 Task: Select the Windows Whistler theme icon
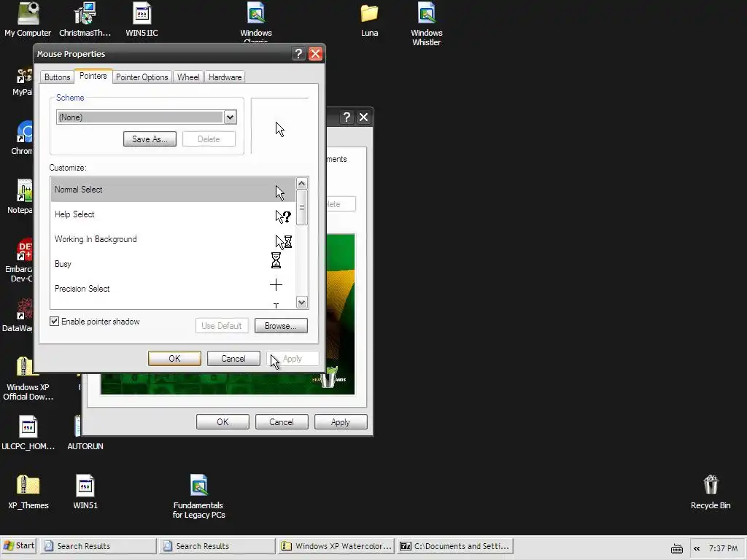(x=426, y=24)
